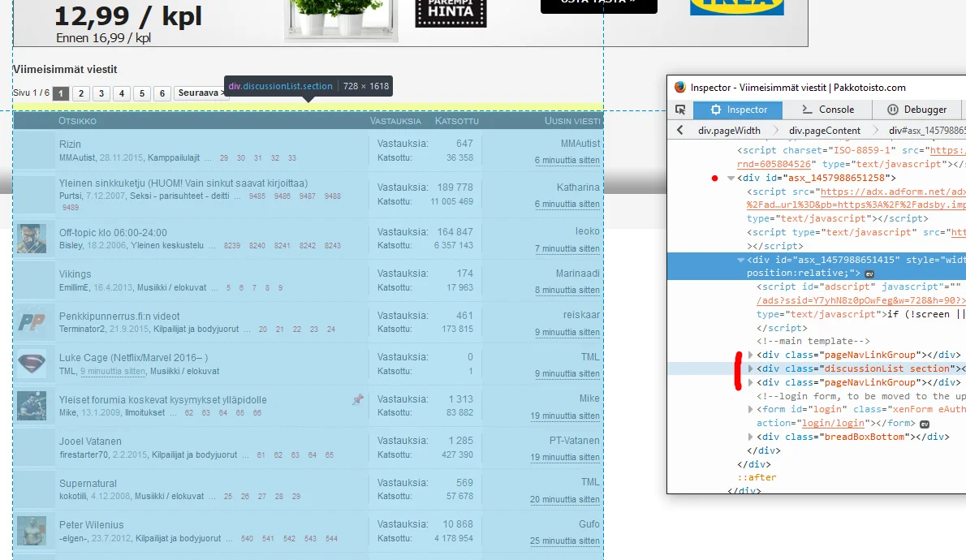Go to page 3 of the thread list
The width and height of the screenshot is (966, 560).
(x=101, y=93)
